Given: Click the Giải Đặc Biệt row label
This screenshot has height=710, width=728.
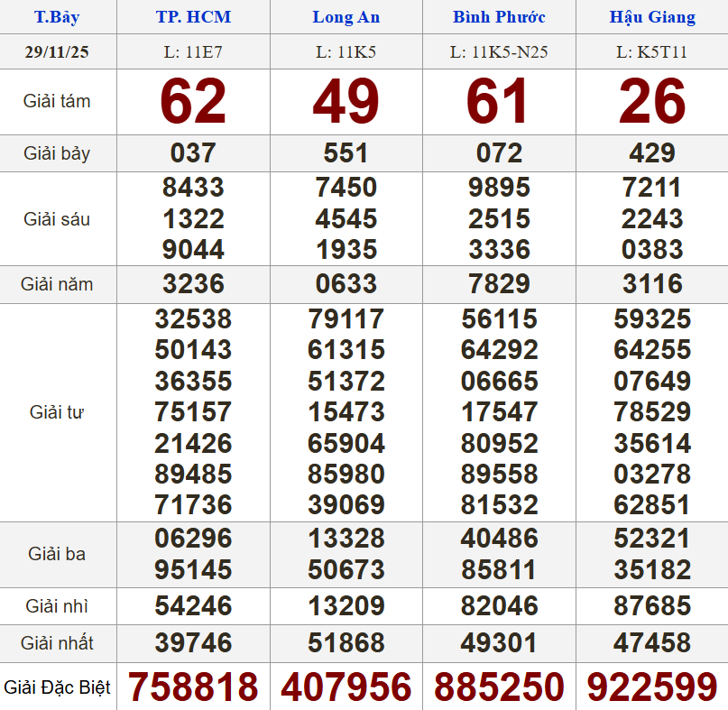Looking at the screenshot, I should [x=57, y=687].
